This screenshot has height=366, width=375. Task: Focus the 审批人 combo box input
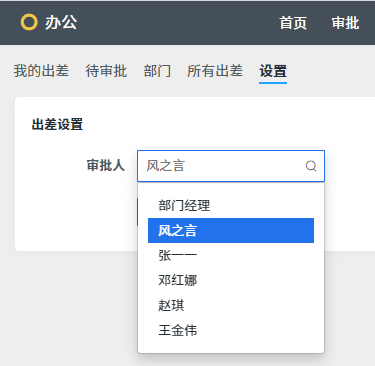click(x=231, y=166)
